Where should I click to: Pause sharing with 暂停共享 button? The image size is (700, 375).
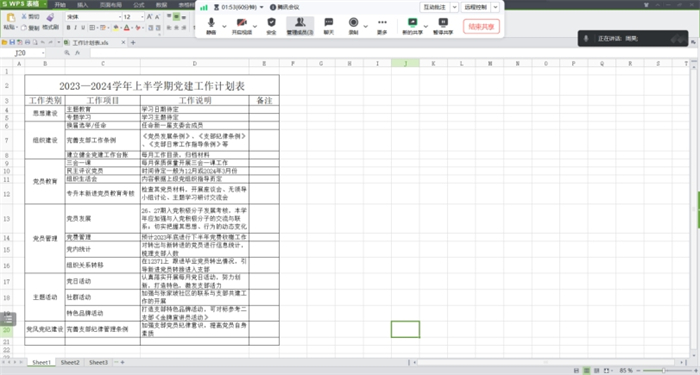coord(443,26)
